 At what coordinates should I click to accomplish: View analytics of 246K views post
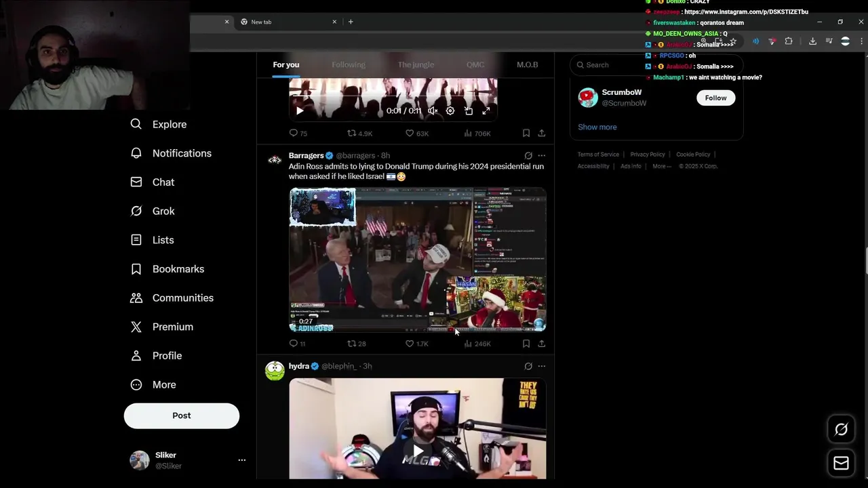[477, 344]
